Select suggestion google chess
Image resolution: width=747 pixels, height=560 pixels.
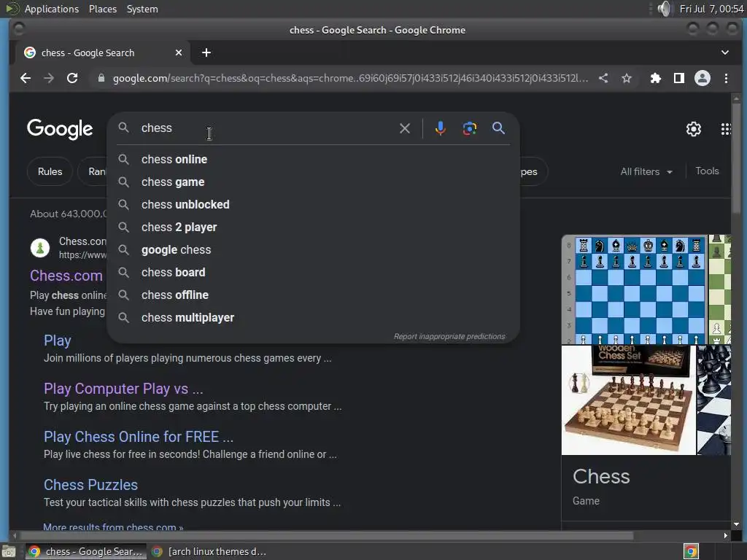pyautogui.click(x=313, y=250)
